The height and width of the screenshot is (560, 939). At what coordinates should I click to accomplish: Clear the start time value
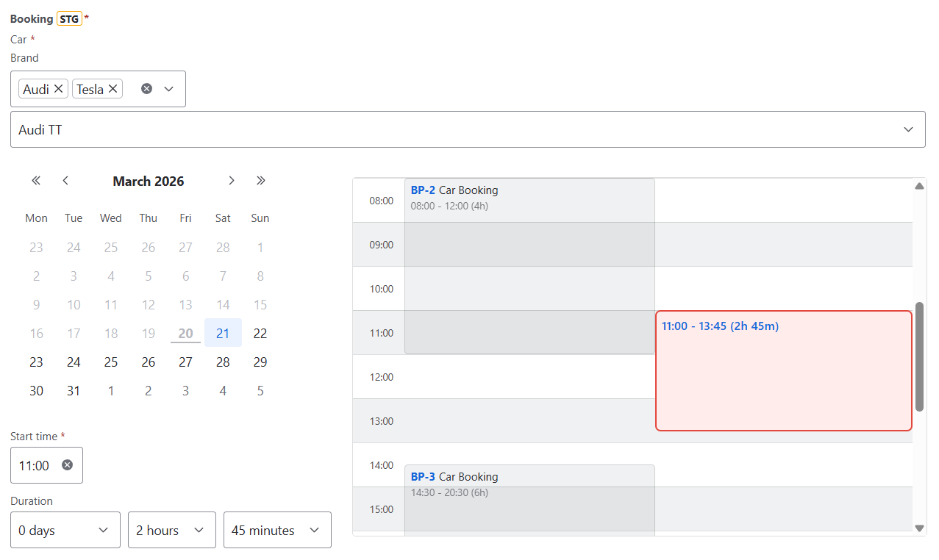click(x=67, y=465)
